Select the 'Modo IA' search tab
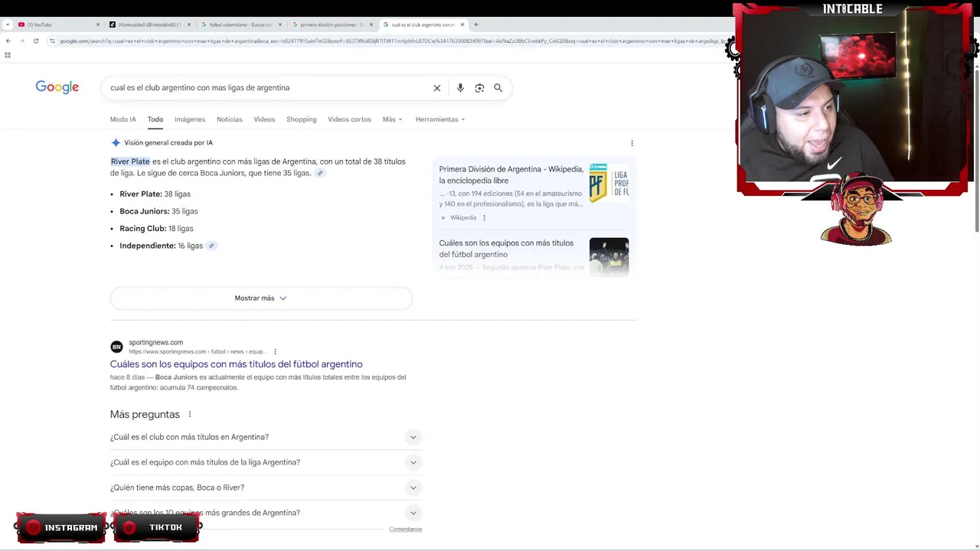 (x=122, y=119)
